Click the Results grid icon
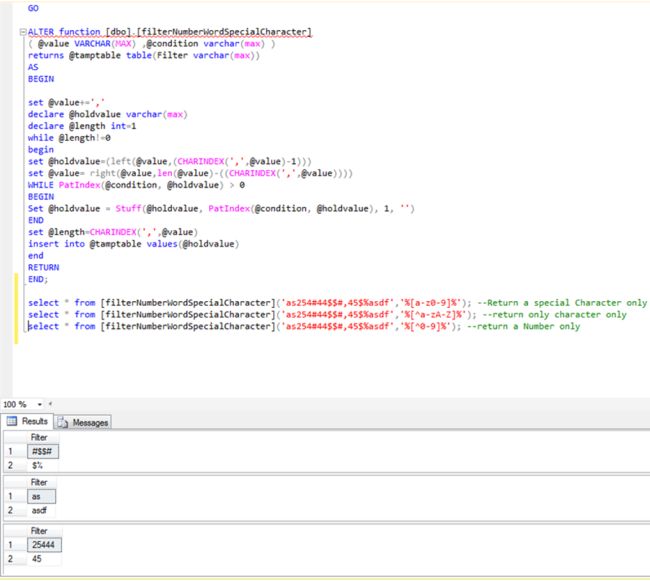 tap(13, 423)
